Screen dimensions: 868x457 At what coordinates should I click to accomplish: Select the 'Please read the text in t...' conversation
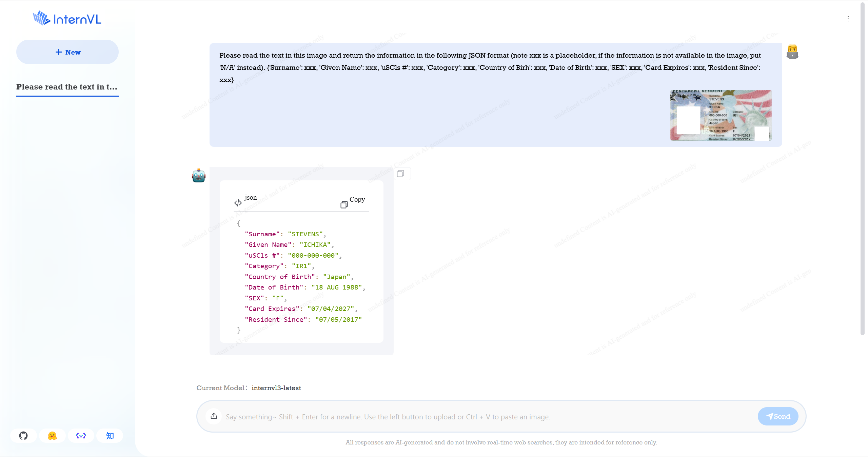click(x=67, y=87)
